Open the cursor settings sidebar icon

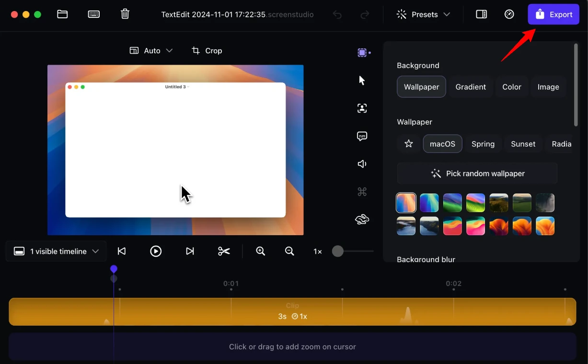tap(362, 80)
